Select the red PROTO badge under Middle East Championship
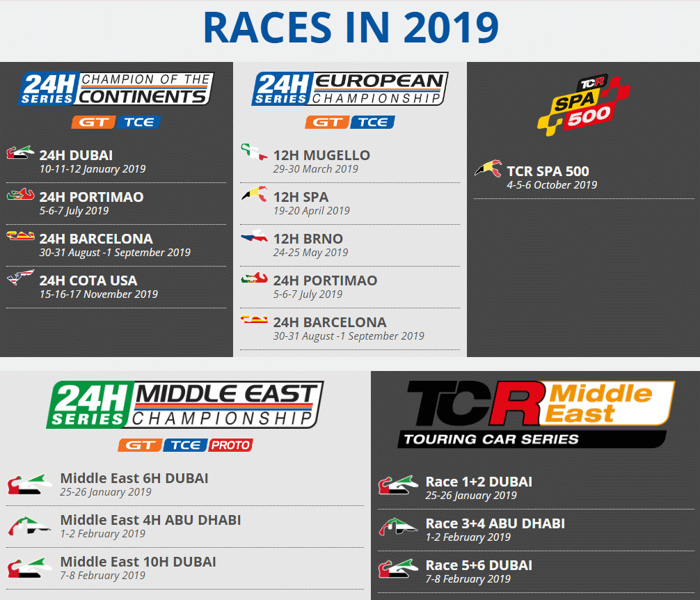700x600 pixels. 232,445
